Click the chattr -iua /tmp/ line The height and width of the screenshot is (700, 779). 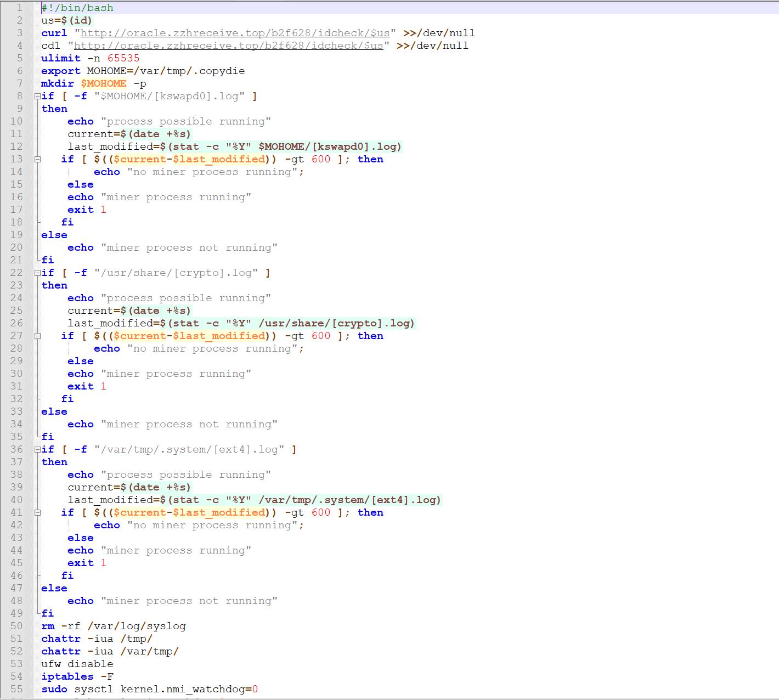pyautogui.click(x=97, y=639)
